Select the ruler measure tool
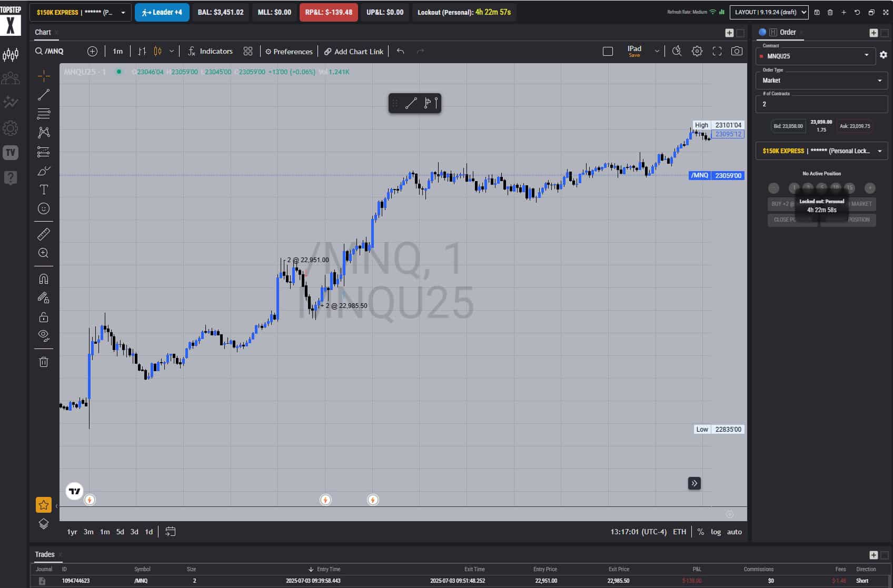 point(44,234)
